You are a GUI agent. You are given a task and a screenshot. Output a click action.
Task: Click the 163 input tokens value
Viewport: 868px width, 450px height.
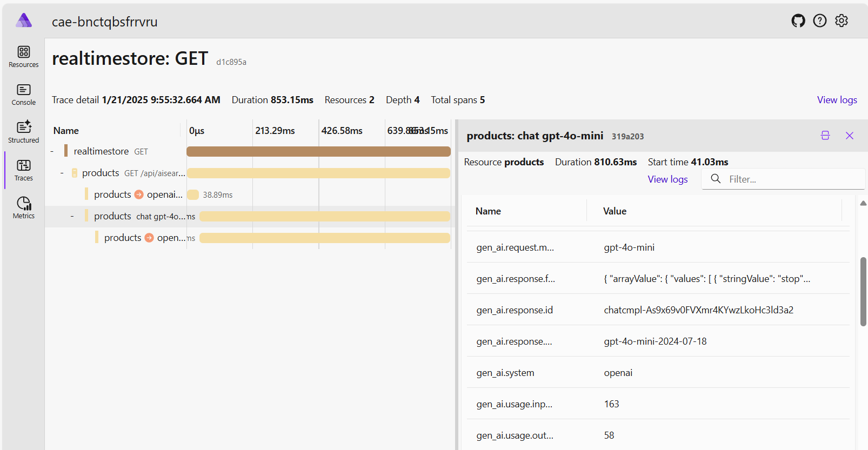pos(611,404)
